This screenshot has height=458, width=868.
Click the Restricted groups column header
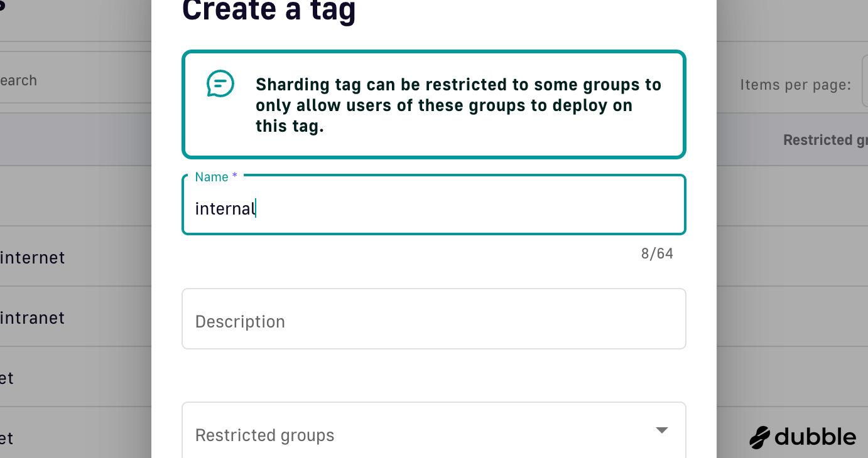coord(825,140)
